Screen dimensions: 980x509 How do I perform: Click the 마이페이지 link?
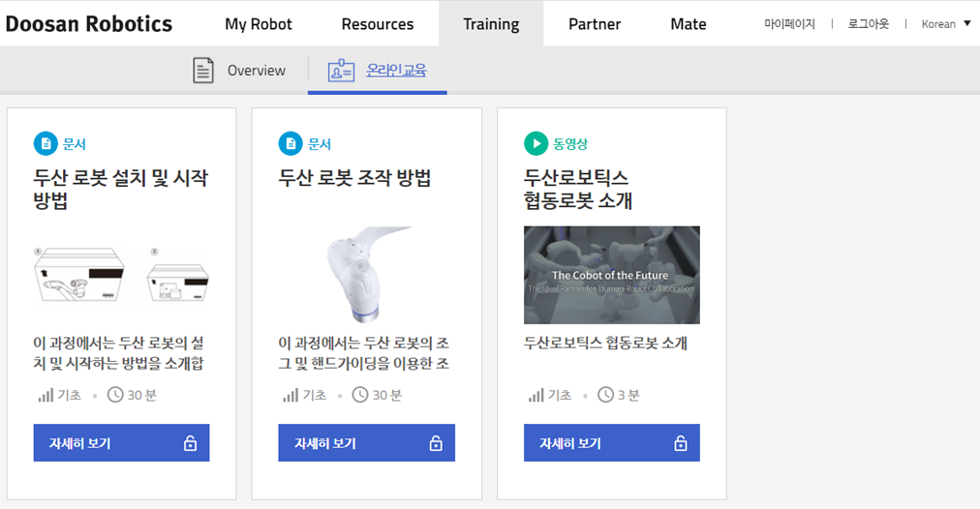click(789, 24)
